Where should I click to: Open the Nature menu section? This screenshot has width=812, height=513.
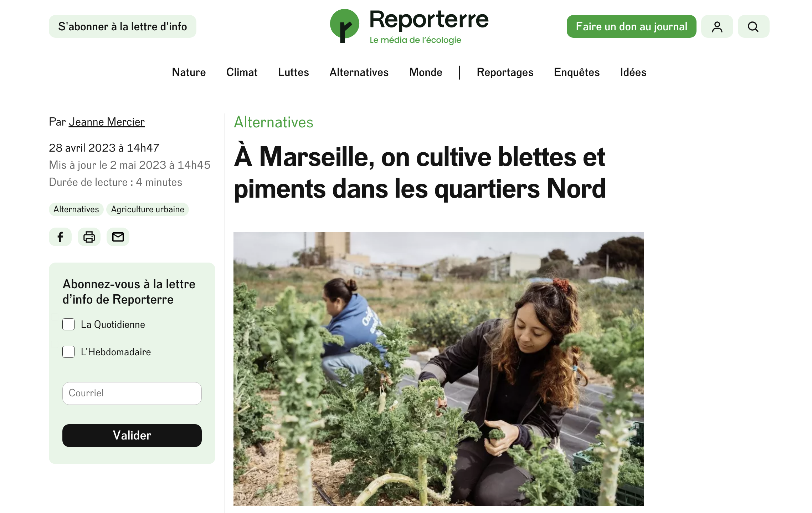pos(189,72)
